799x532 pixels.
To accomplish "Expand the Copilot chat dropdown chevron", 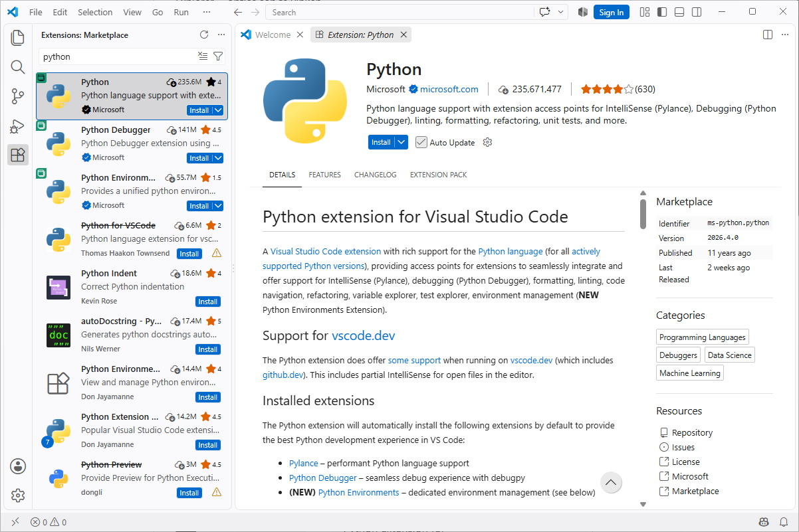I will click(560, 12).
